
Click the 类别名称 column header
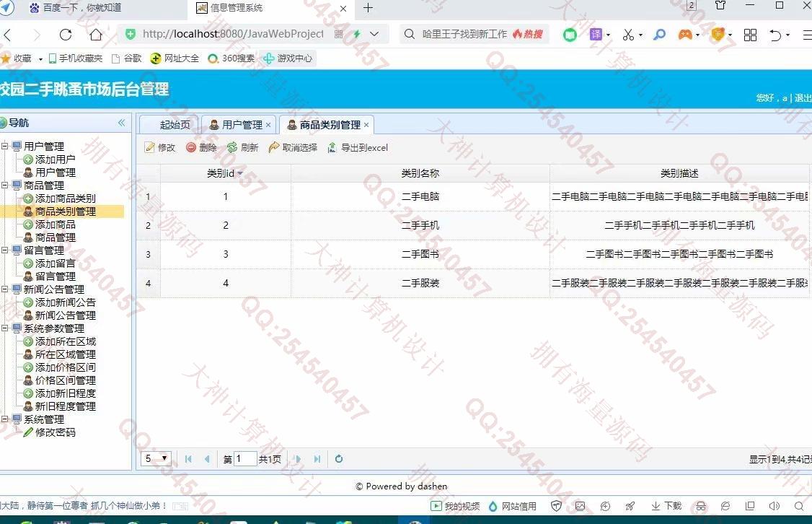click(x=420, y=173)
